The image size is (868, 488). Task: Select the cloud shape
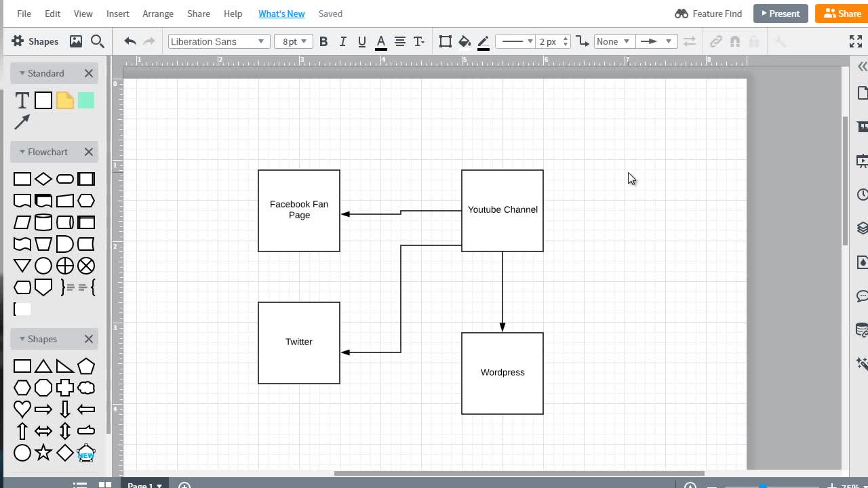[86, 388]
